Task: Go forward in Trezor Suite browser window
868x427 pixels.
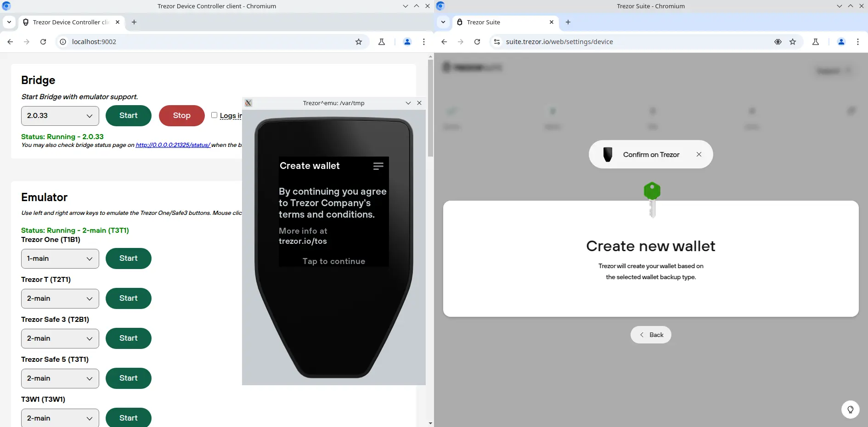Action: tap(461, 42)
